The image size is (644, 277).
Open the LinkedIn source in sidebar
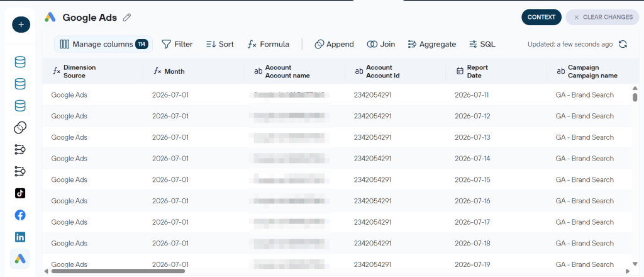(20, 237)
